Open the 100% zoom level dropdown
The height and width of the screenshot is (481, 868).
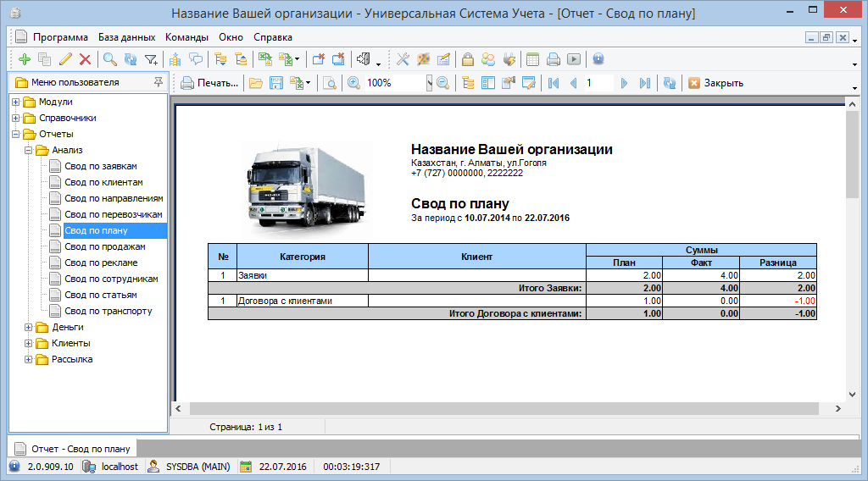pyautogui.click(x=429, y=83)
